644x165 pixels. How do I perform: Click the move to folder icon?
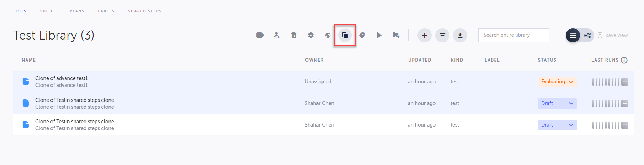396,35
